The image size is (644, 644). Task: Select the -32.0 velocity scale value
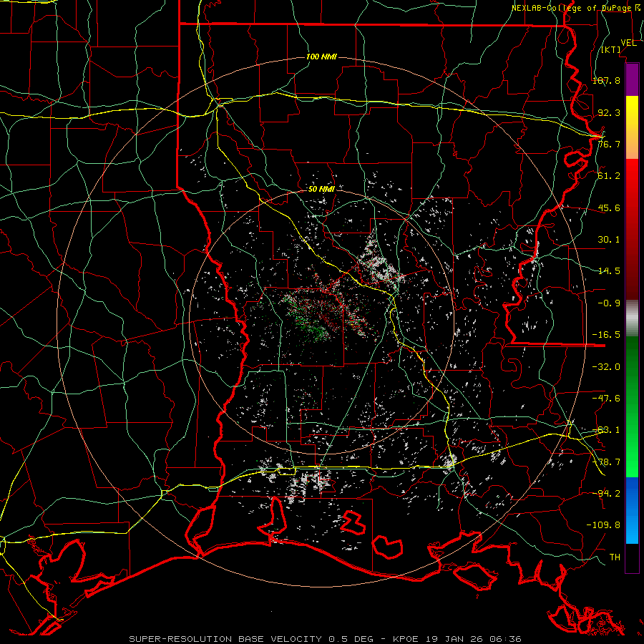606,366
